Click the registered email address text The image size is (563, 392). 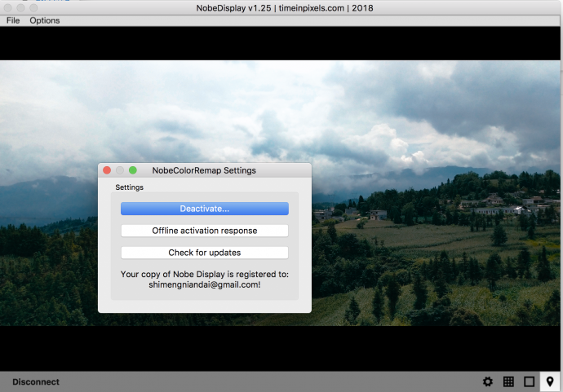[x=204, y=285]
